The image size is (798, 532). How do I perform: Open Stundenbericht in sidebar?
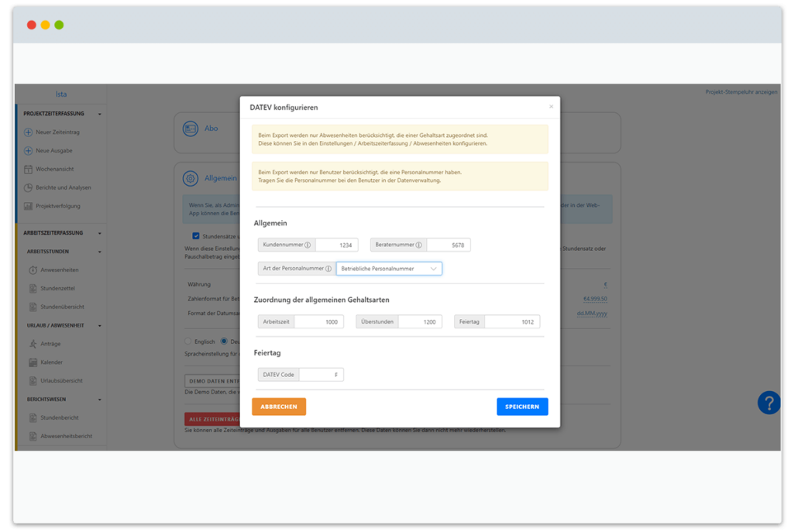pyautogui.click(x=60, y=417)
